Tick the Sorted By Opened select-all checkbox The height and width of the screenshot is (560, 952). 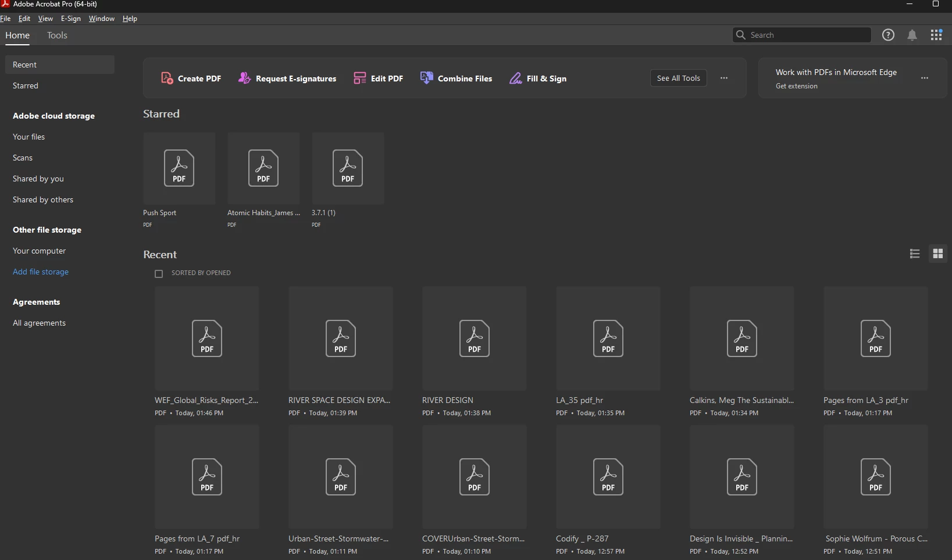pyautogui.click(x=159, y=273)
